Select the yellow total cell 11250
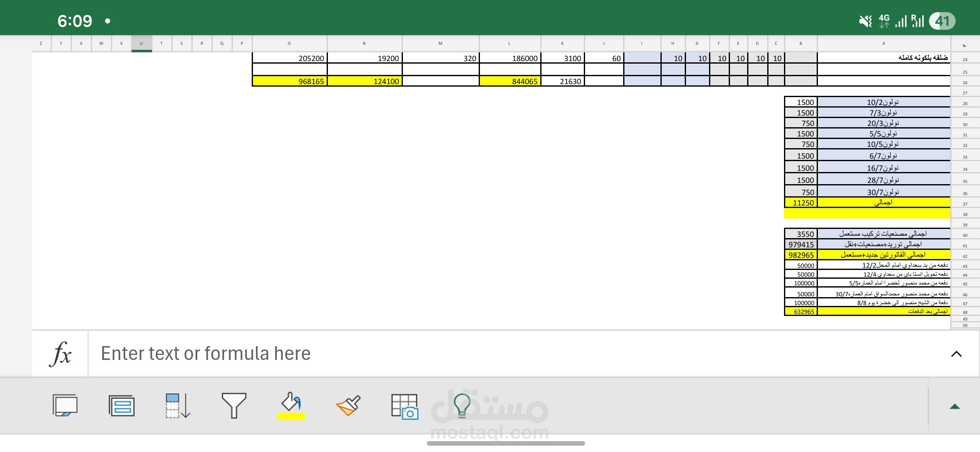This screenshot has height=452, width=980. (801, 203)
